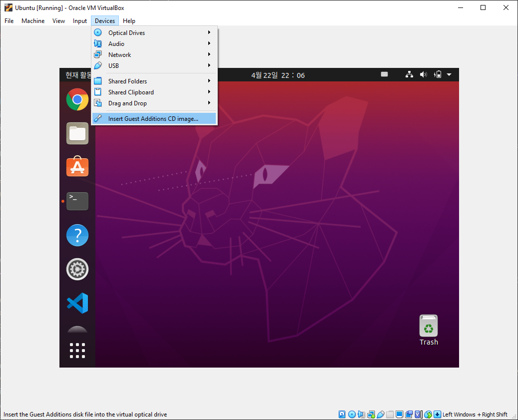
Task: Open the Help menu
Action: pos(129,21)
